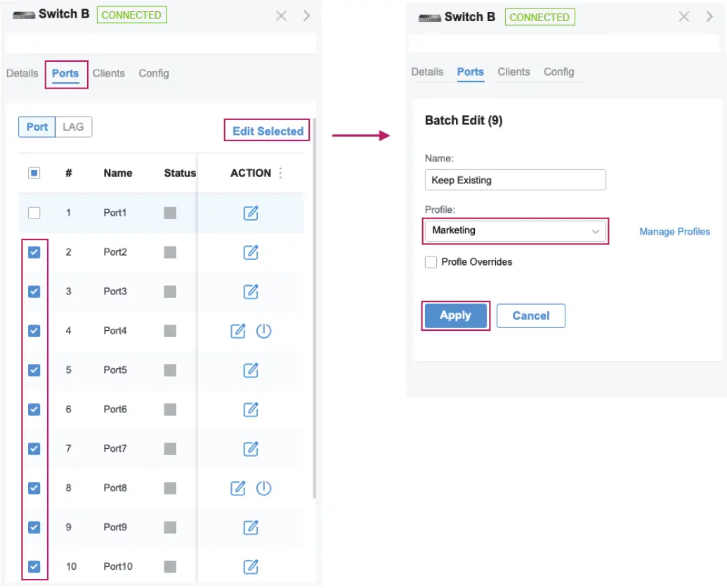The image size is (727, 588).
Task: Click the edit icon for Port8
Action: [x=239, y=488]
